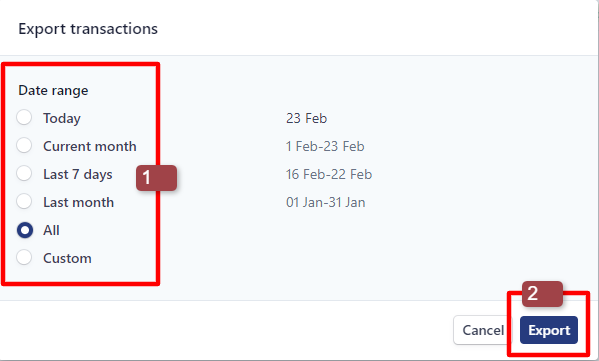Click the 01 Jan-31 Jan range text
The height and width of the screenshot is (361, 599).
[325, 202]
